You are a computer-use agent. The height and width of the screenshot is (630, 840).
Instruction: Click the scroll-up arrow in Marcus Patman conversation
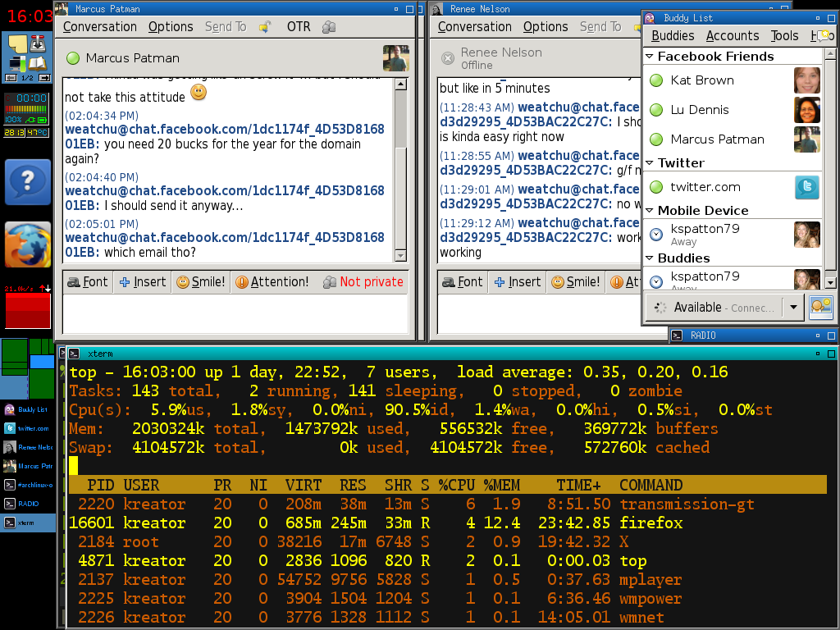tap(400, 84)
